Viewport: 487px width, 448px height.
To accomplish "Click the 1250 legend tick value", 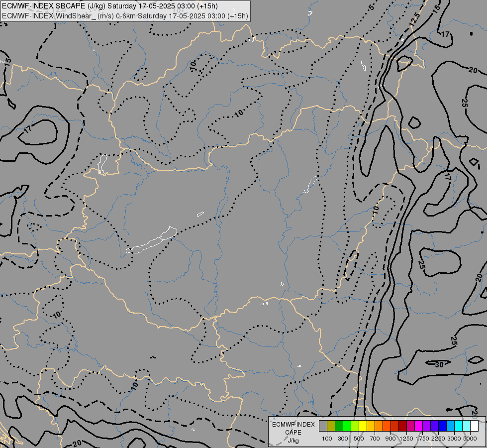I will tap(406, 439).
